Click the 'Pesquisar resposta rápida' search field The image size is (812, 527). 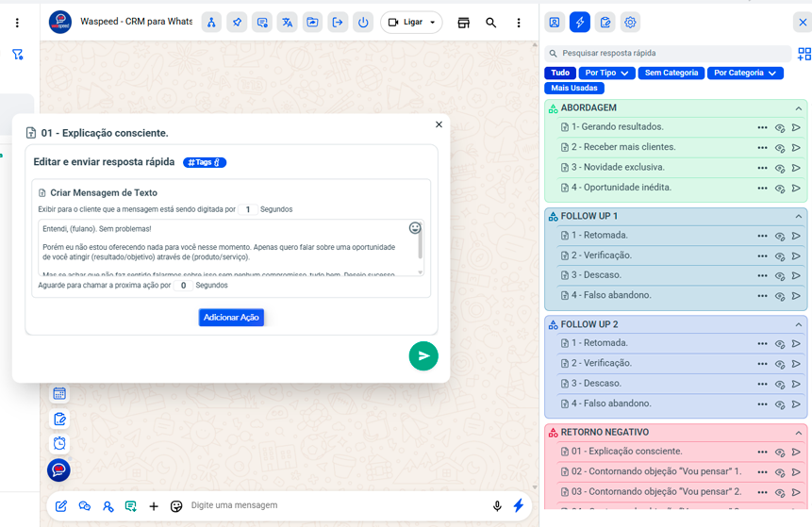click(x=670, y=54)
